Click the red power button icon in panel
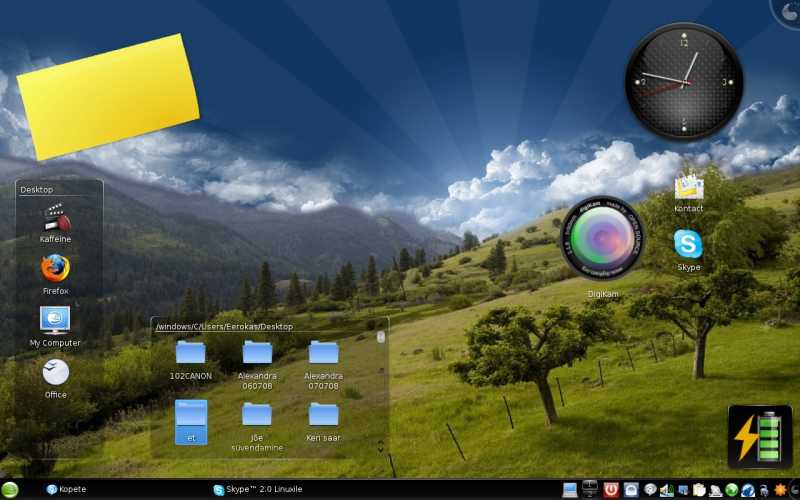Viewport: 800px width, 500px height. 611,490
